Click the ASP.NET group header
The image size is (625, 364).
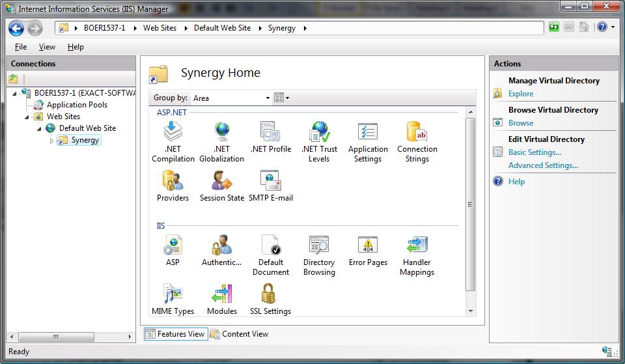[171, 113]
